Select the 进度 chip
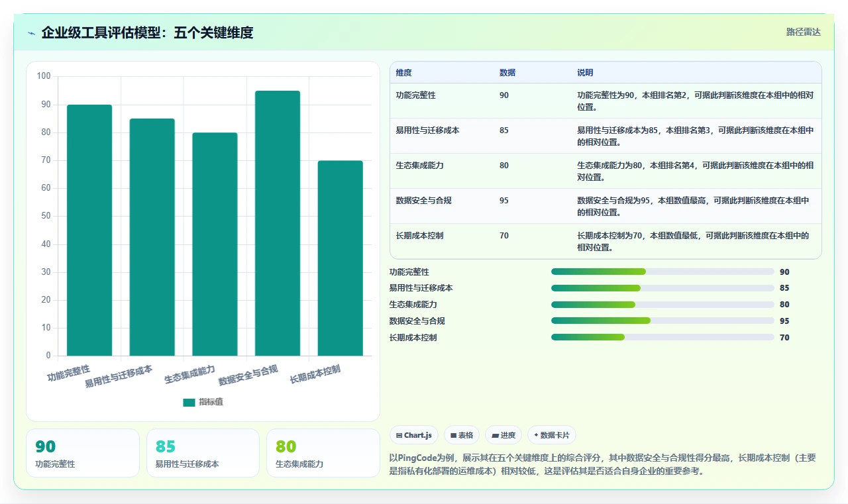848x504 pixels. 503,435
